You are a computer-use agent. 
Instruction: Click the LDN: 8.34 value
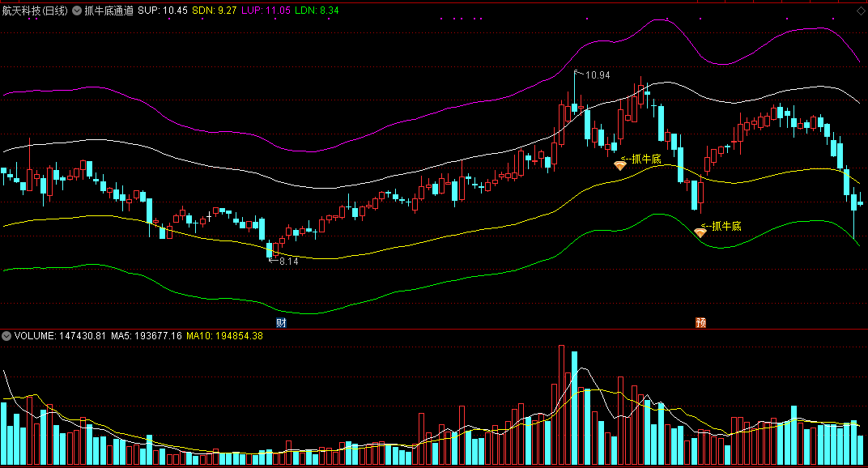[x=317, y=11]
